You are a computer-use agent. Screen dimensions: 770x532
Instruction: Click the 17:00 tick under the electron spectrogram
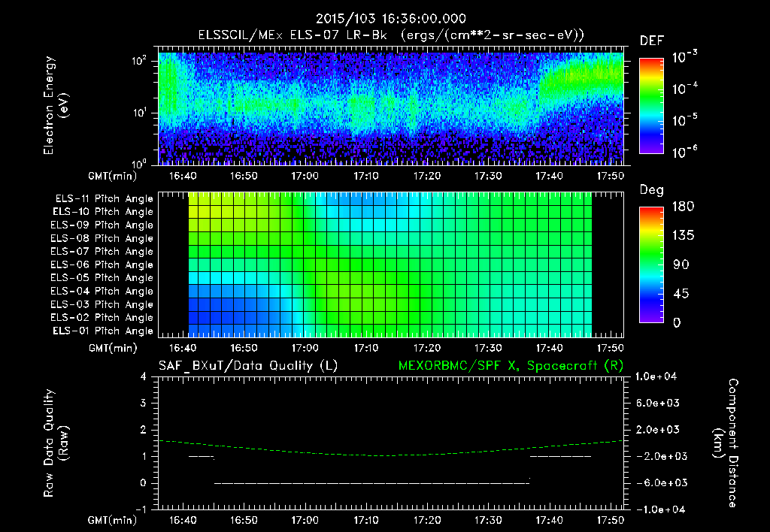tap(305, 176)
